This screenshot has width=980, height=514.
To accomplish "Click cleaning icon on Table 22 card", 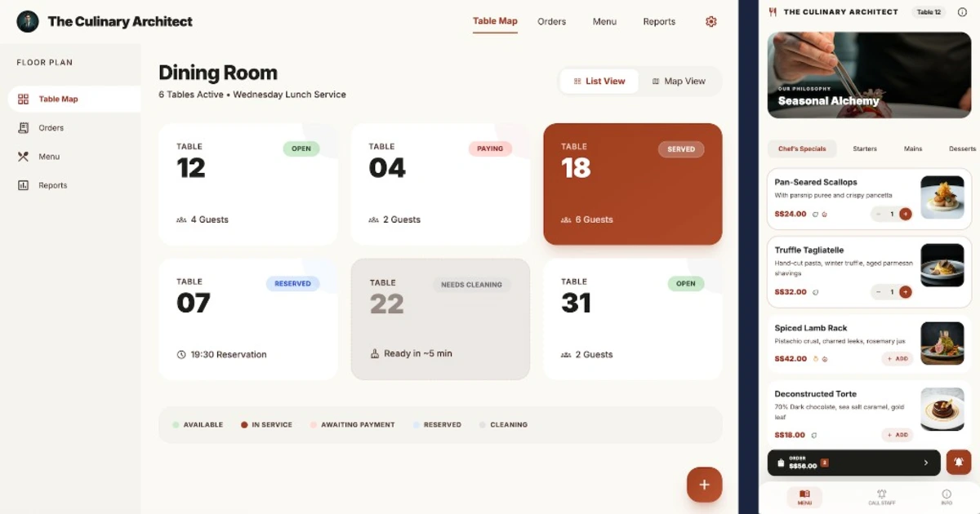I will [375, 354].
